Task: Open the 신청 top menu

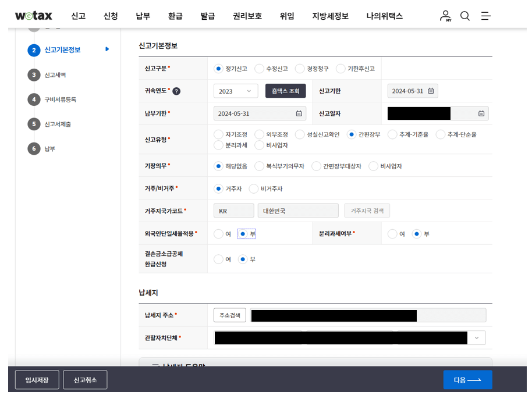Action: pos(111,16)
